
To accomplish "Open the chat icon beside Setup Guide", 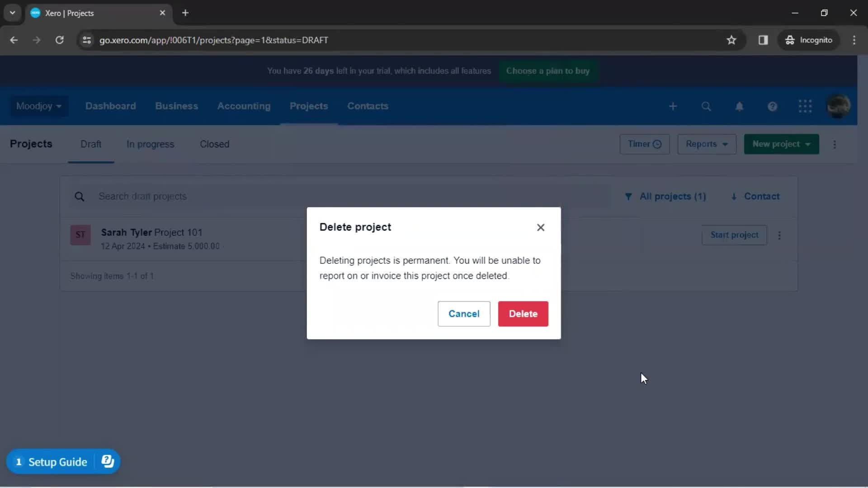I will tap(108, 461).
